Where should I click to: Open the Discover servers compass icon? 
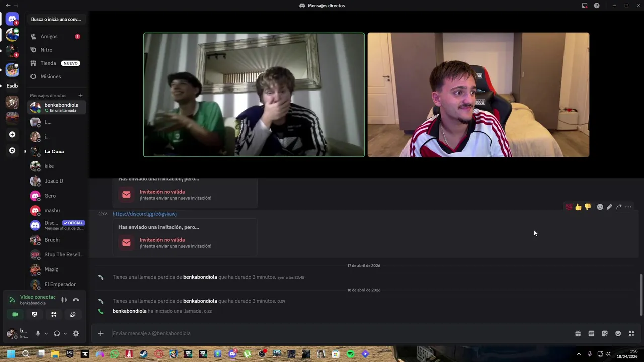12,150
